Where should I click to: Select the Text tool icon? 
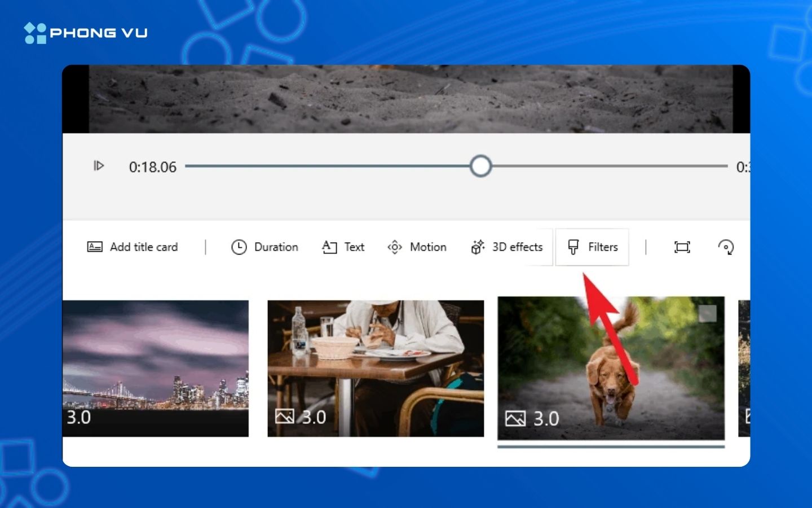click(x=329, y=247)
